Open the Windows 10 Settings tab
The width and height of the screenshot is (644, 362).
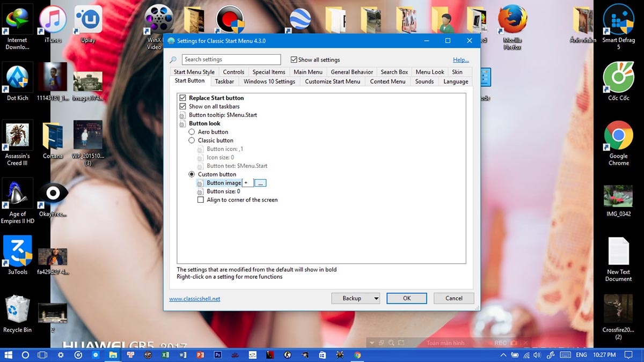pyautogui.click(x=269, y=82)
